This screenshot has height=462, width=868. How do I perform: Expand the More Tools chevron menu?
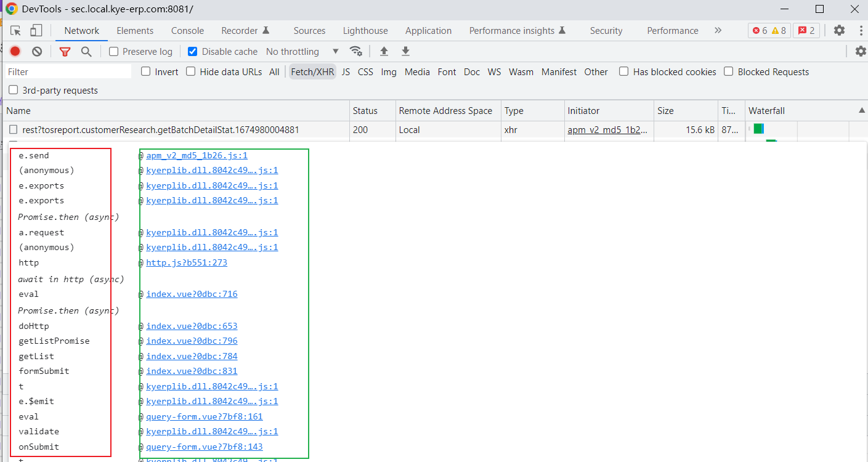click(718, 30)
